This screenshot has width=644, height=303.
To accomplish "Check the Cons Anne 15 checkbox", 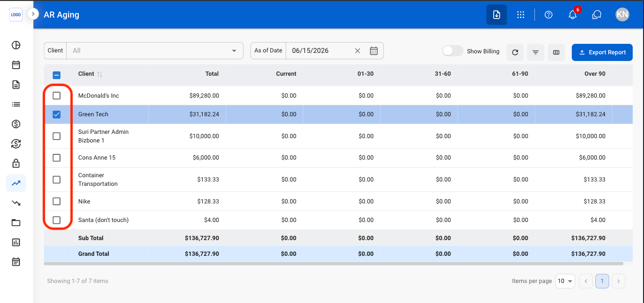I will (56, 158).
